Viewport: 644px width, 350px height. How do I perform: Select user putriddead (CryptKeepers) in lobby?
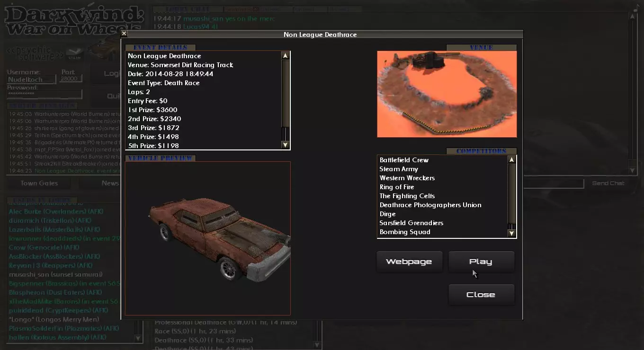59,310
